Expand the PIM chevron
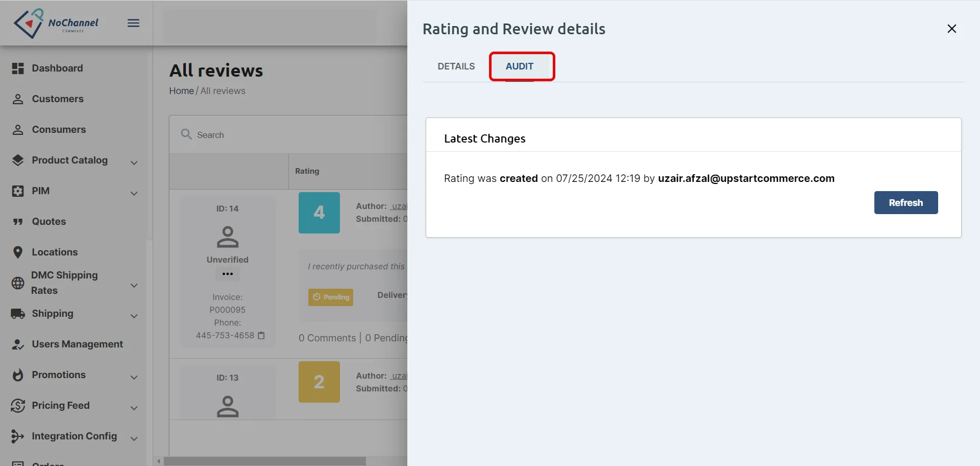Image resolution: width=980 pixels, height=466 pixels. point(134,194)
